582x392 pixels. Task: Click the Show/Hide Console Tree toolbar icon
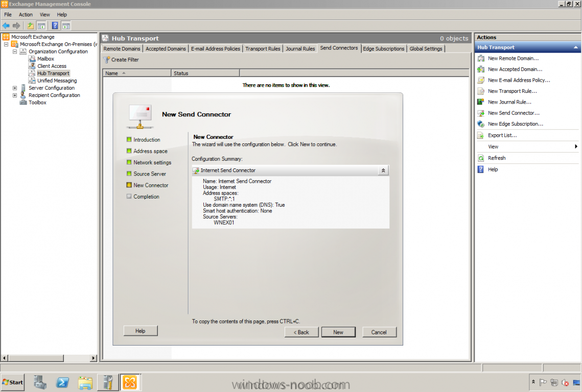pyautogui.click(x=41, y=26)
